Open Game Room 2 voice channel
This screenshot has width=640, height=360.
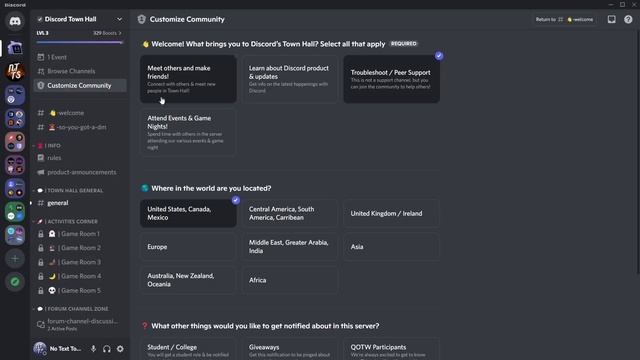point(80,248)
